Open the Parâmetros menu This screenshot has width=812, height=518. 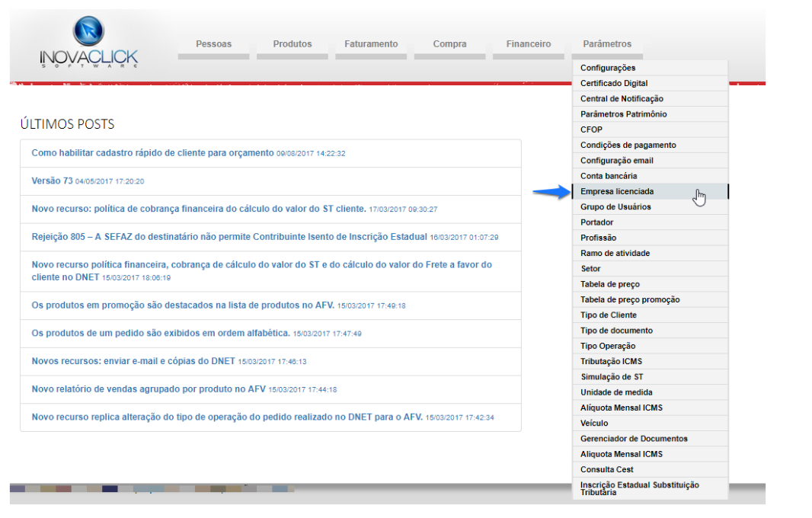[607, 44]
